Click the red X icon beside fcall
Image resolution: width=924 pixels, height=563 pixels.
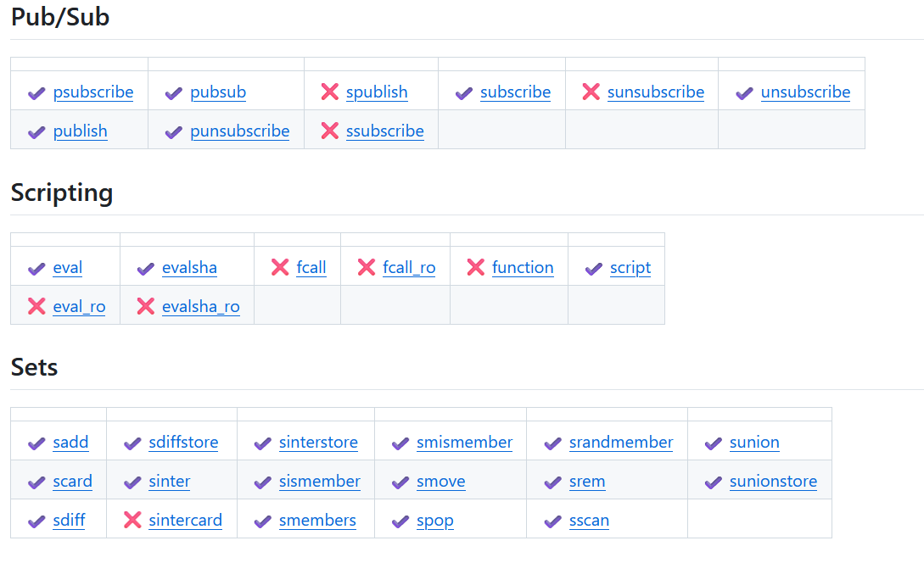(280, 267)
